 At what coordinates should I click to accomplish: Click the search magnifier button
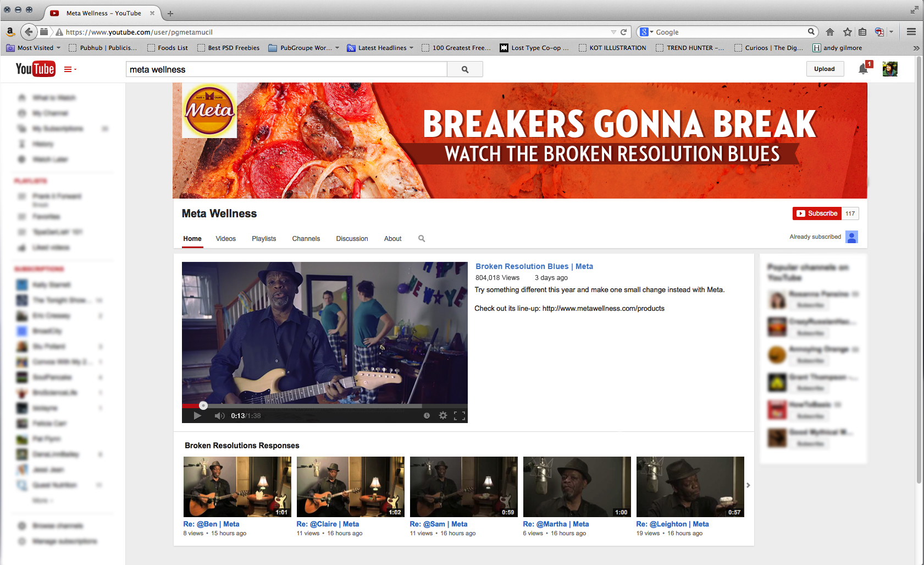click(x=465, y=69)
